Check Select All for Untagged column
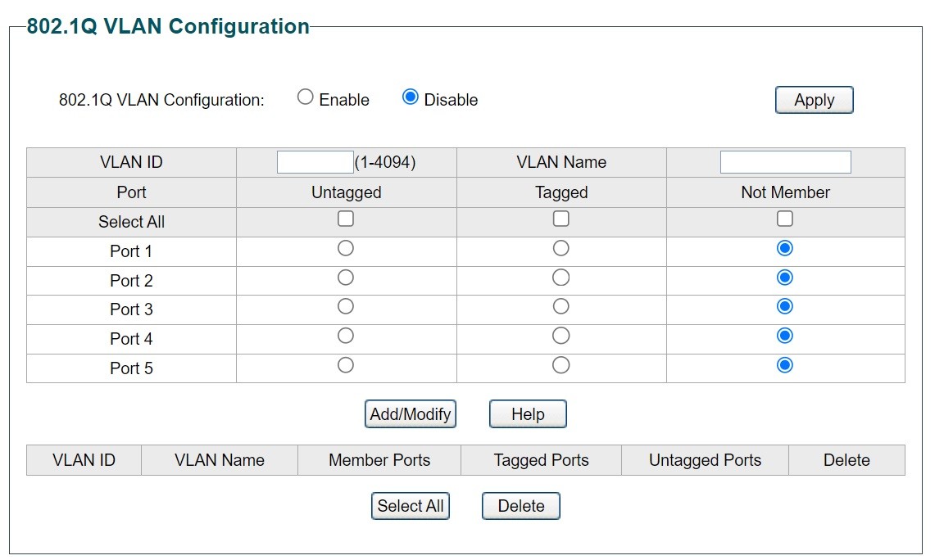The width and height of the screenshot is (944, 560). (346, 219)
